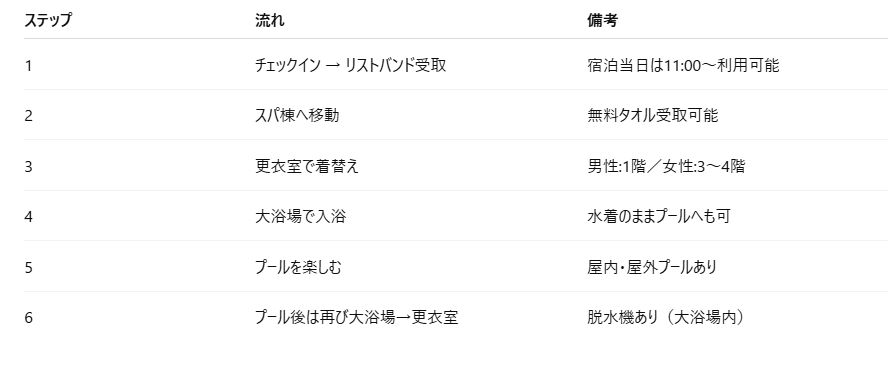Select the 大浴場で入浴 cell

coord(301,216)
